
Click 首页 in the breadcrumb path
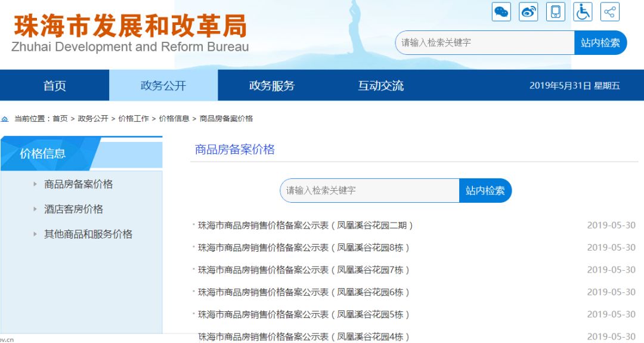[x=60, y=119]
